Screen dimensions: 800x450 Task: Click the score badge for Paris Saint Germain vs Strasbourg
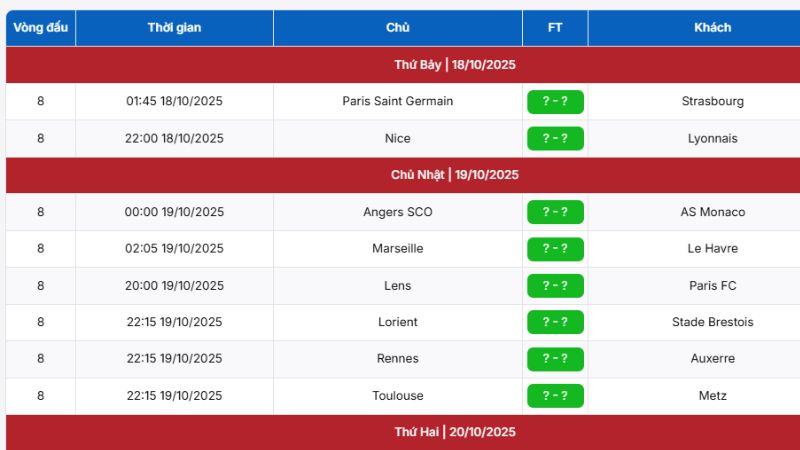point(555,101)
